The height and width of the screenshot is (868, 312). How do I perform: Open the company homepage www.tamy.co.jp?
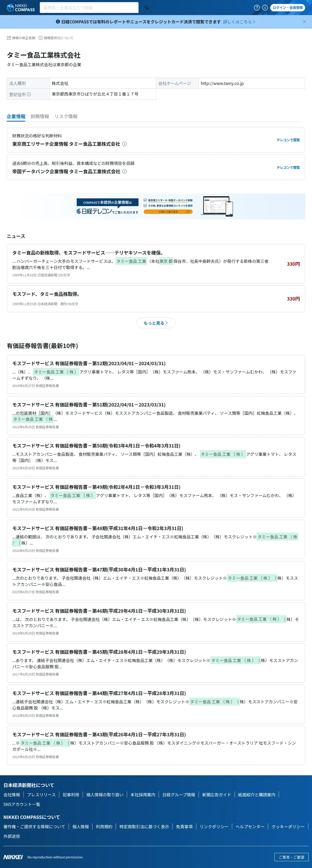[222, 83]
